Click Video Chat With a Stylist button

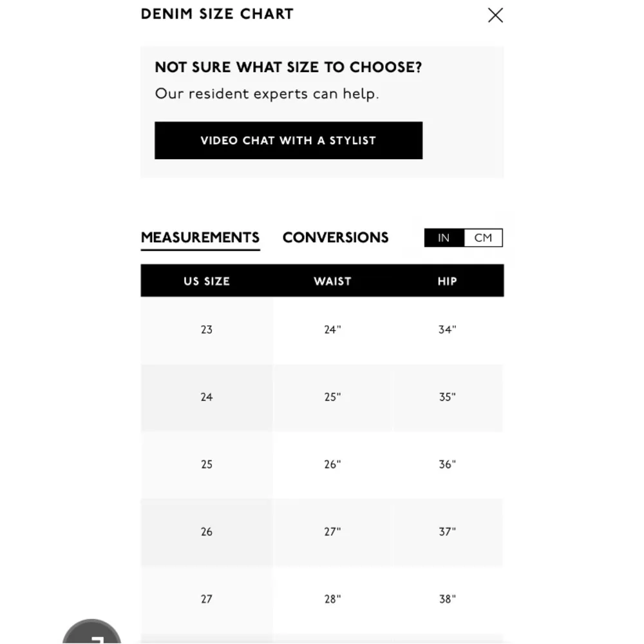pos(289,140)
